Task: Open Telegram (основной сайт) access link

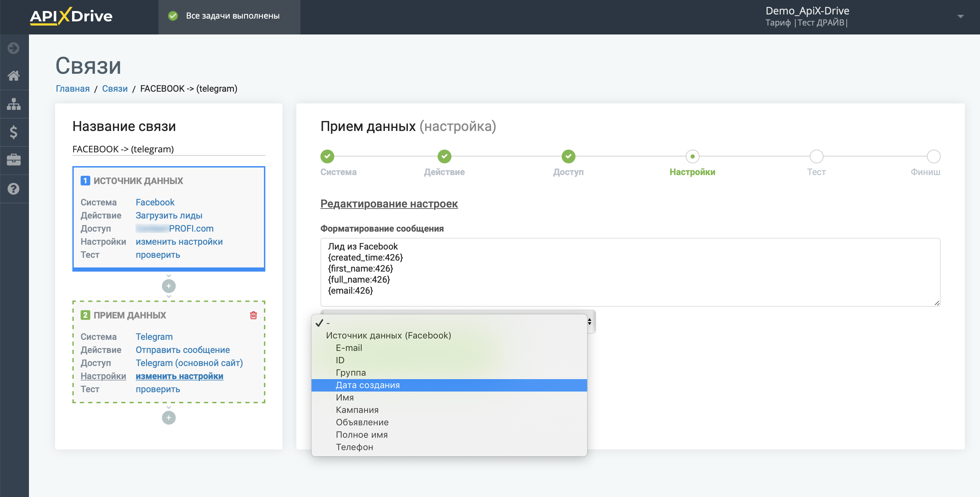Action: point(189,363)
